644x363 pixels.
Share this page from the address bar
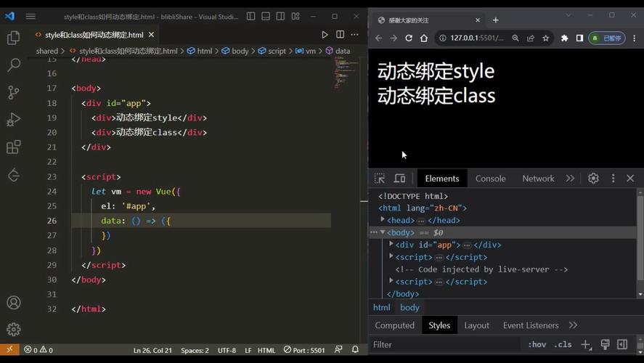(x=530, y=38)
